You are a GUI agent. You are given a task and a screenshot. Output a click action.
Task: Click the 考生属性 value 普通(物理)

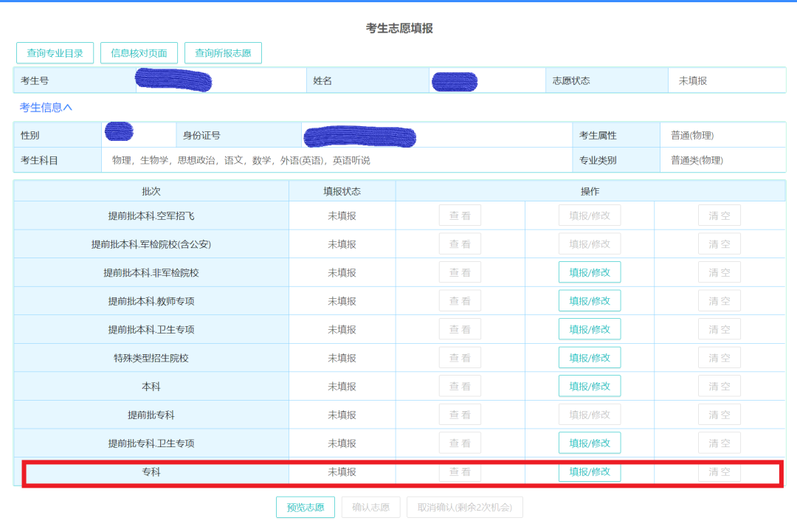pyautogui.click(x=692, y=135)
